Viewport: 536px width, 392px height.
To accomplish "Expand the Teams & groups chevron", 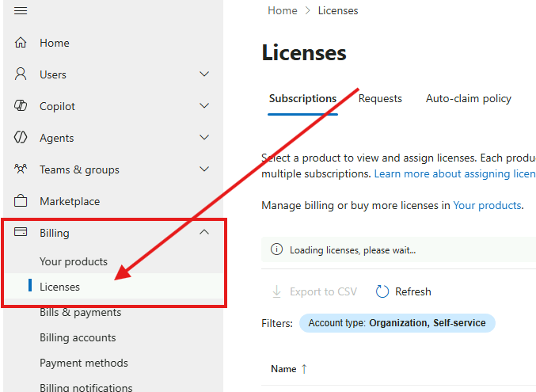I will 204,169.
